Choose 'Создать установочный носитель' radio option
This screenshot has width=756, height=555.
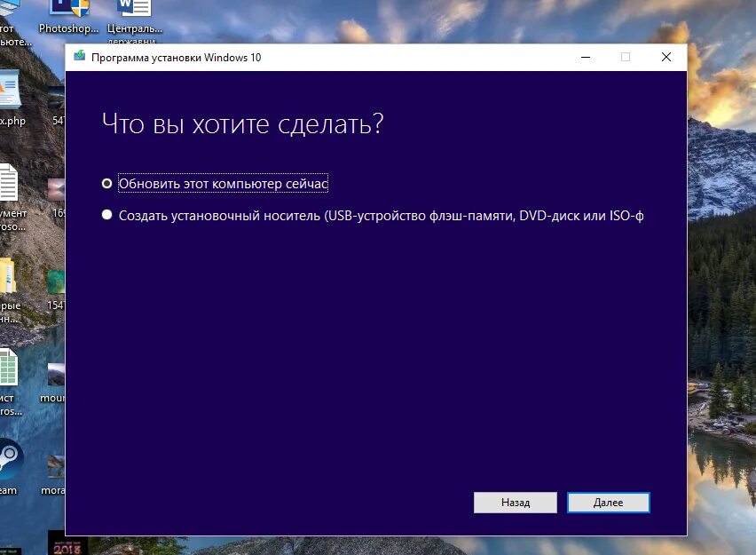pos(106,215)
